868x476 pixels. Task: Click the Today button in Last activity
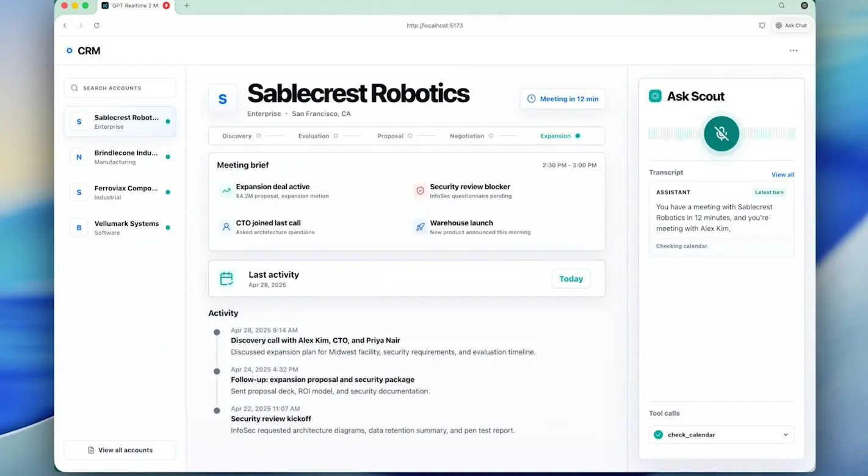[571, 279]
